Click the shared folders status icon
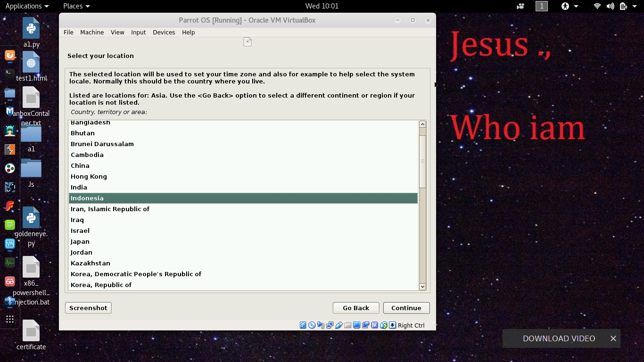Viewport: 644px width, 362px height. 347,325
